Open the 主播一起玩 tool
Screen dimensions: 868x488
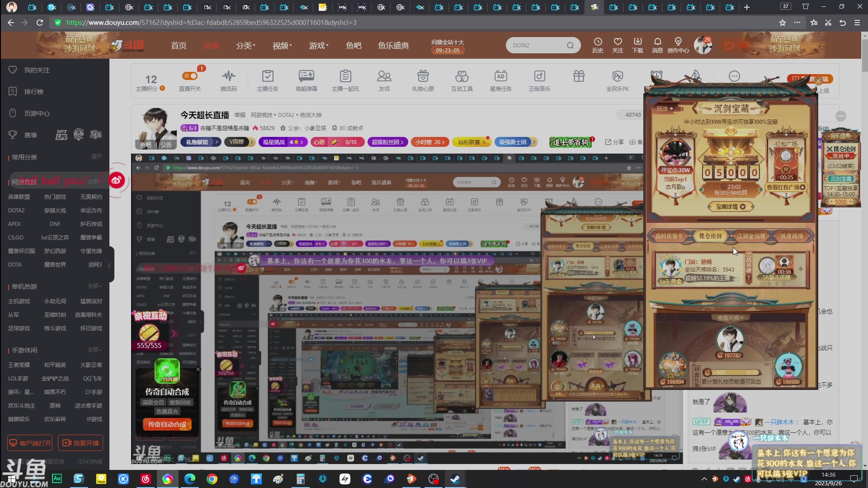(x=345, y=80)
